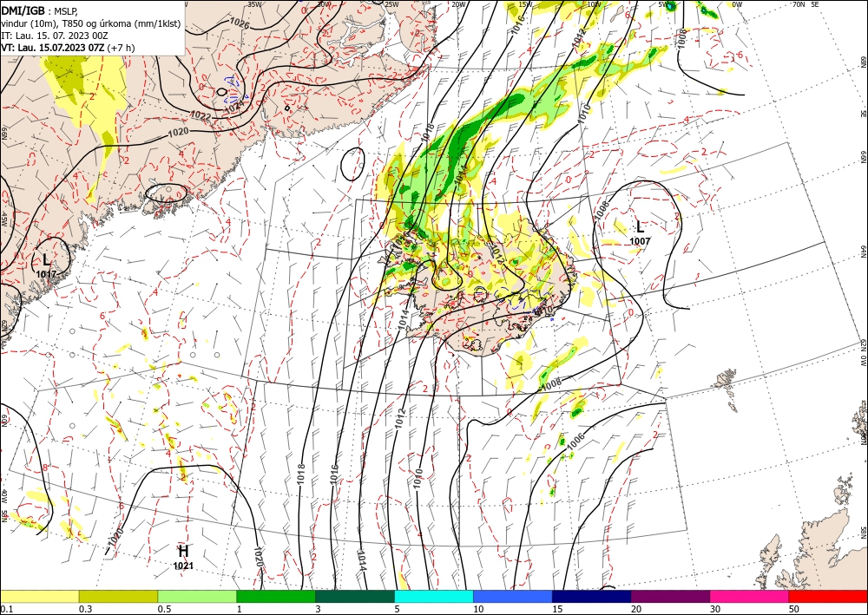Click the '35W' longitude label
Viewport: 868px width, 615px height.
(254, 4)
